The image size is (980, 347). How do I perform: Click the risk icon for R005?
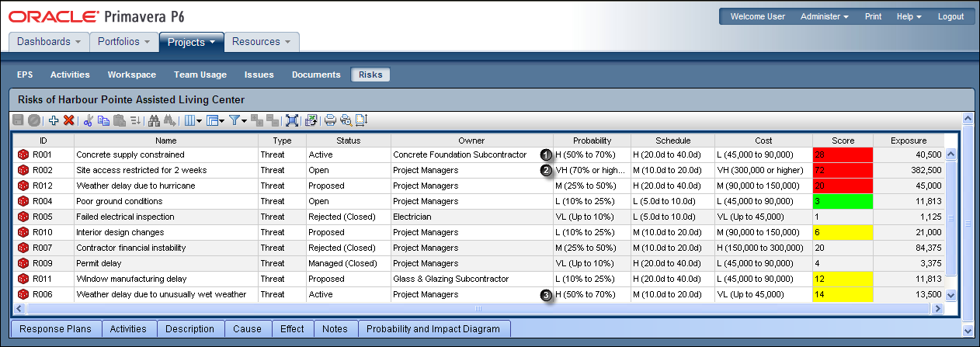(x=23, y=217)
